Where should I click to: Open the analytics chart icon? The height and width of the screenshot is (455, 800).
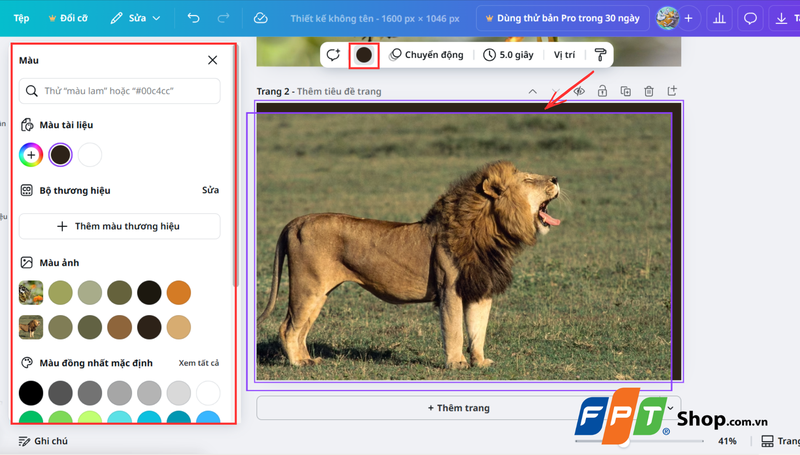719,18
